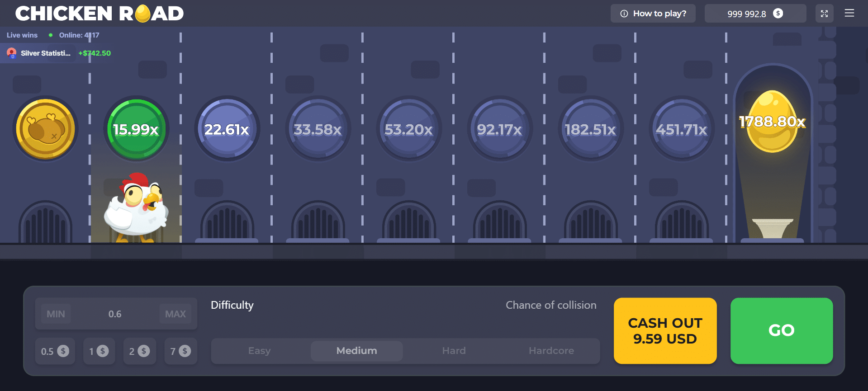The width and height of the screenshot is (868, 391).
Task: Click the gold roasted chicken coin
Action: coord(45,129)
